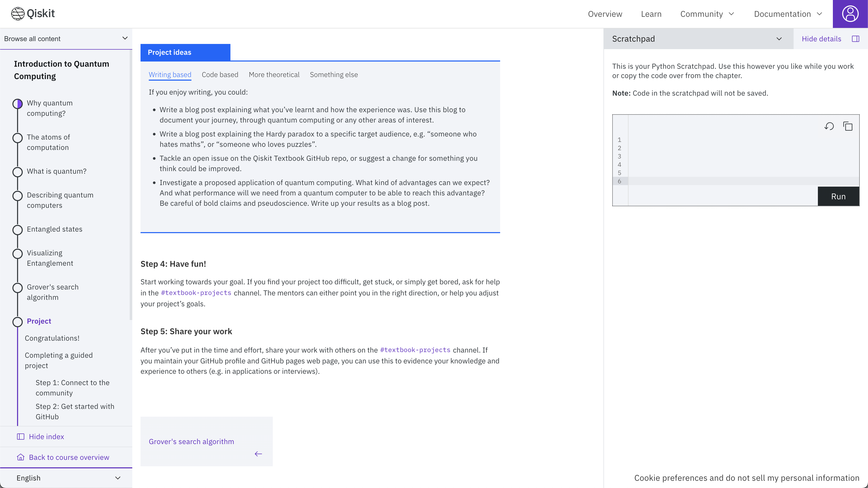Click the panel icon beside Hide index

point(21,436)
